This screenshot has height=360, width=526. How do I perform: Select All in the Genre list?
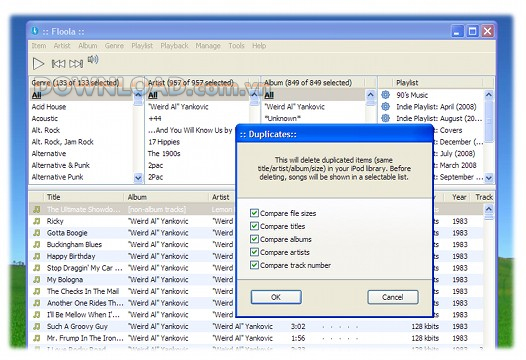36,95
